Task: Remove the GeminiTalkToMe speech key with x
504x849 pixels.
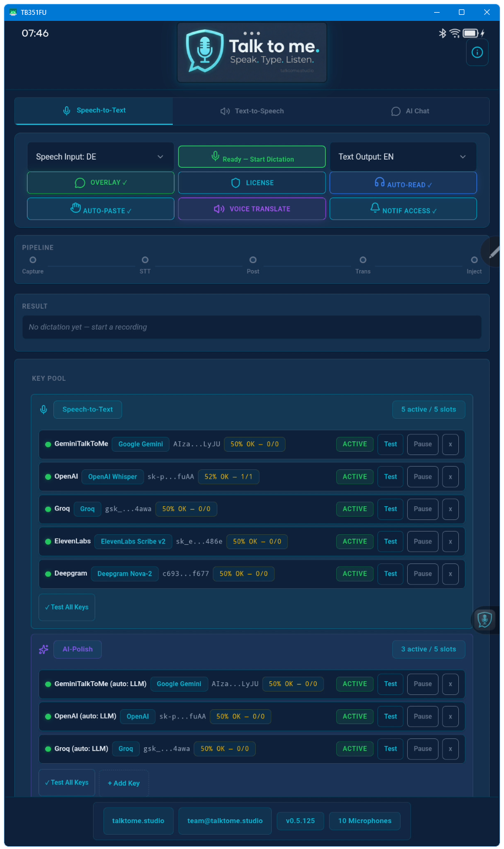Action: pos(450,444)
